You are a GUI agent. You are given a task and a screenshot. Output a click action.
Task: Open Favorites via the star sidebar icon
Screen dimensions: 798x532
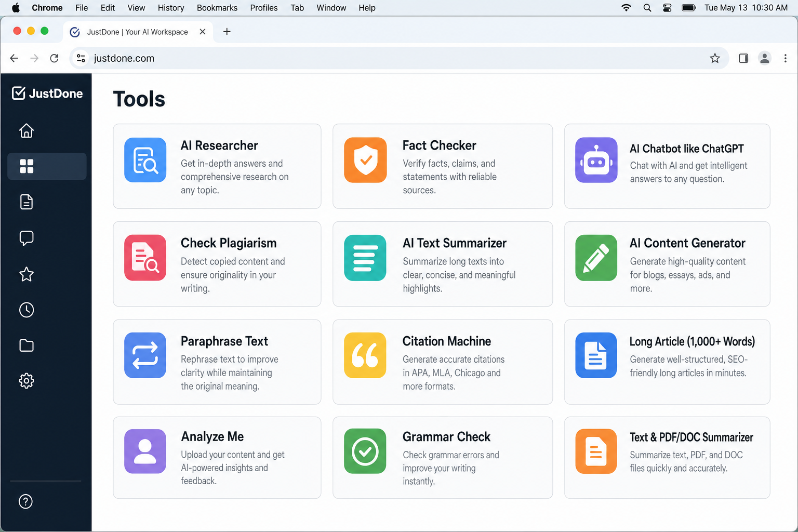click(26, 274)
